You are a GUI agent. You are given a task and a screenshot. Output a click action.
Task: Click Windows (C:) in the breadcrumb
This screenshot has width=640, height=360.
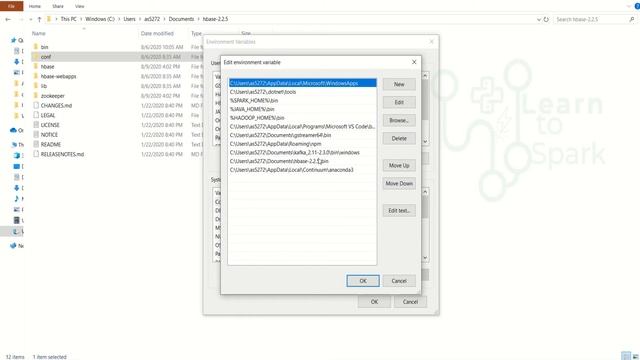pos(100,19)
